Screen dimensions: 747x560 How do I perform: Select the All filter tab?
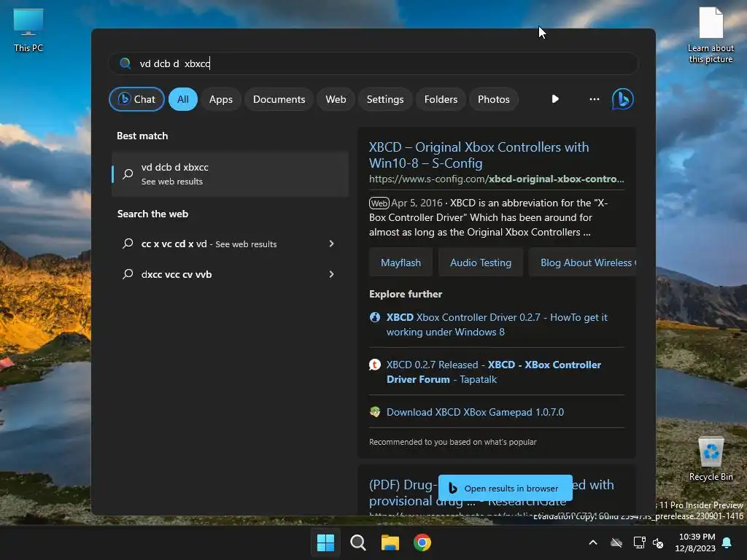(183, 99)
